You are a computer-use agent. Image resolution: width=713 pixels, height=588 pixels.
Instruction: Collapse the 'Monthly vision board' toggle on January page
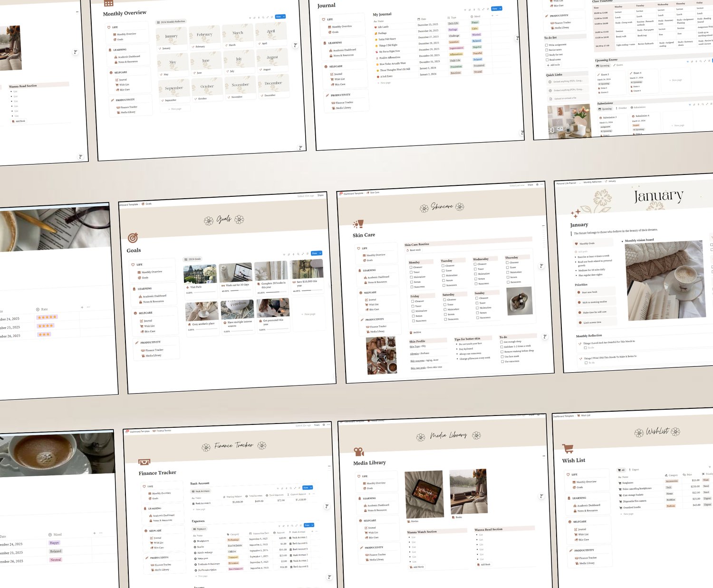623,241
